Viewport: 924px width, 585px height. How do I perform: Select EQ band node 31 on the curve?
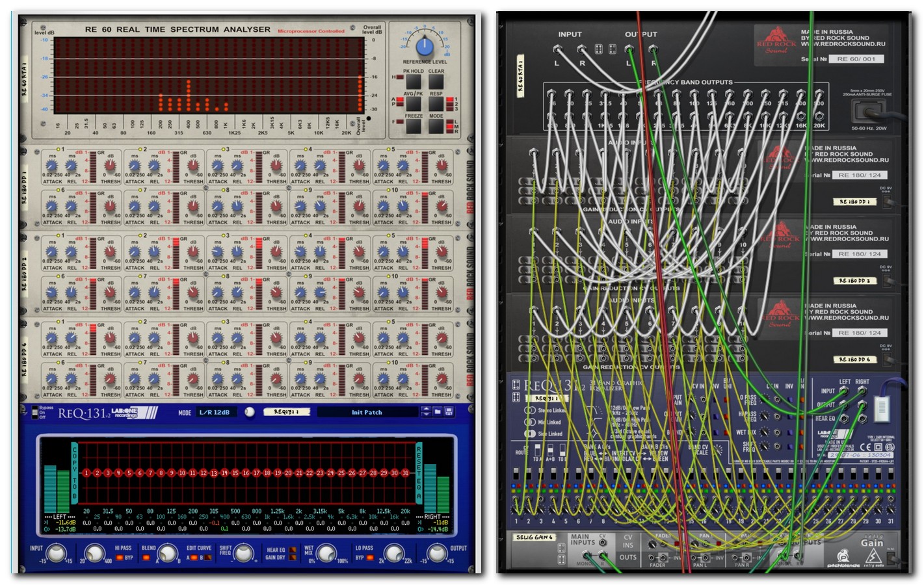coord(405,473)
